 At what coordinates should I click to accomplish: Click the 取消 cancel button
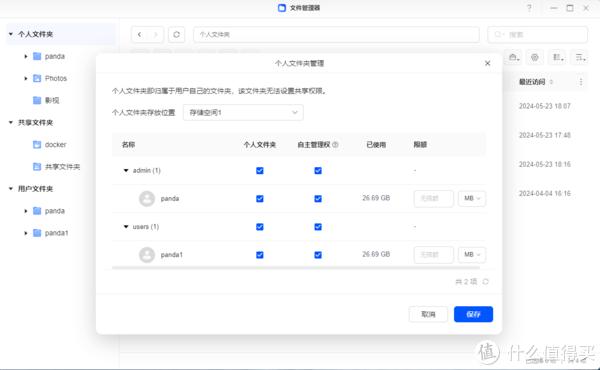[x=428, y=314]
